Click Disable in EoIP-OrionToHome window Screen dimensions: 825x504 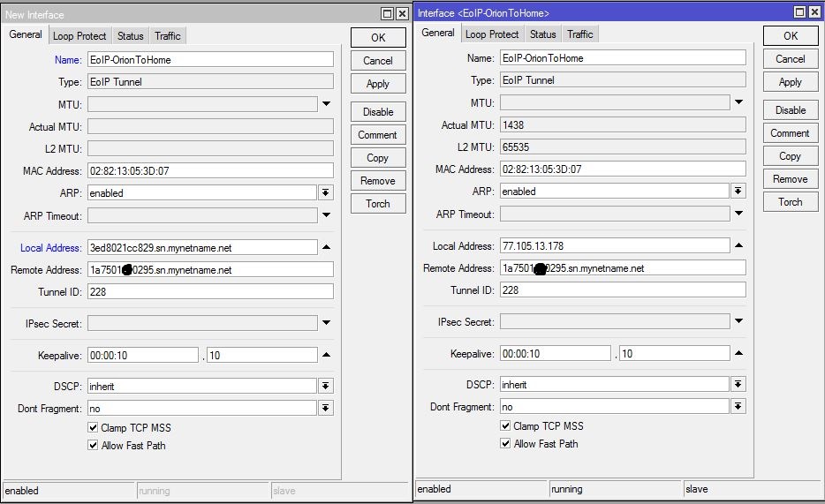click(x=791, y=110)
